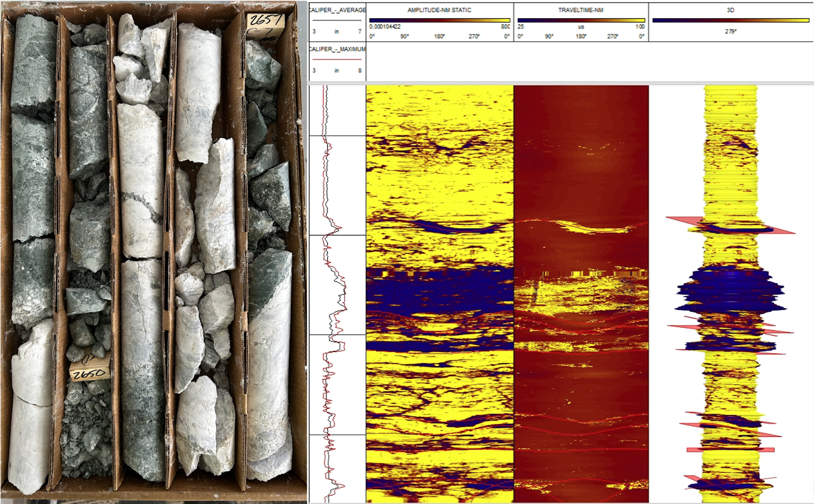
Task: Click the 3D track color scale bar
Action: click(x=731, y=20)
